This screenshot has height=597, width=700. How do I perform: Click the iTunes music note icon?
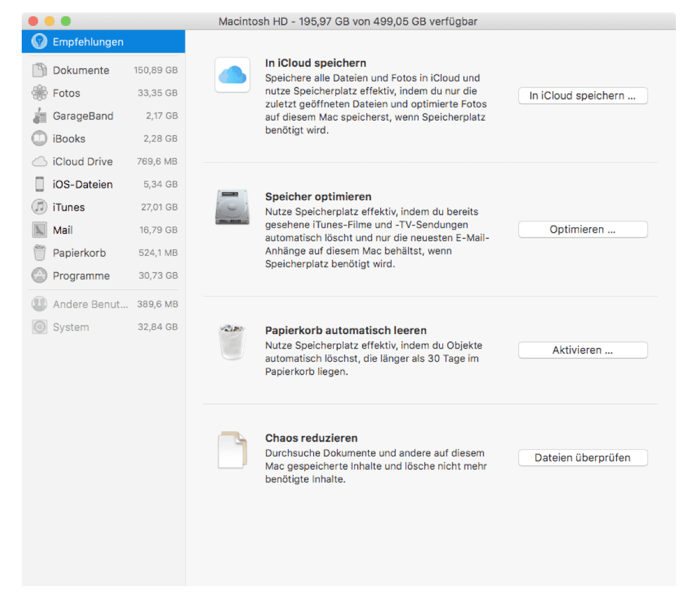click(39, 207)
